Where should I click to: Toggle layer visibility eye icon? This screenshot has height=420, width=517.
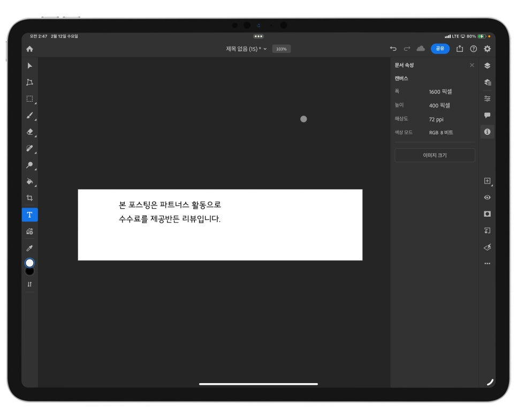[488, 197]
